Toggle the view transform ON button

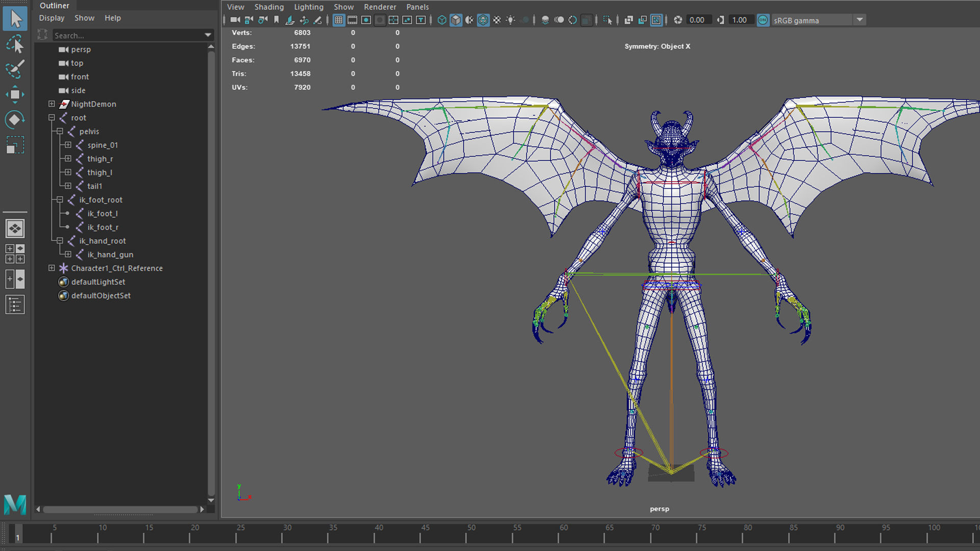[763, 20]
